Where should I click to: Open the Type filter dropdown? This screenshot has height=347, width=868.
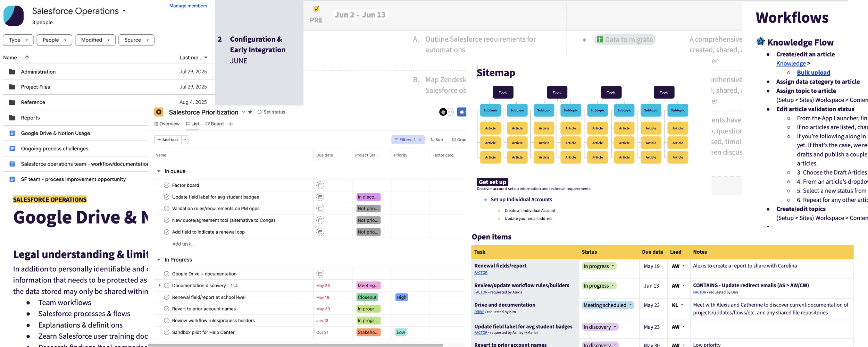point(18,40)
